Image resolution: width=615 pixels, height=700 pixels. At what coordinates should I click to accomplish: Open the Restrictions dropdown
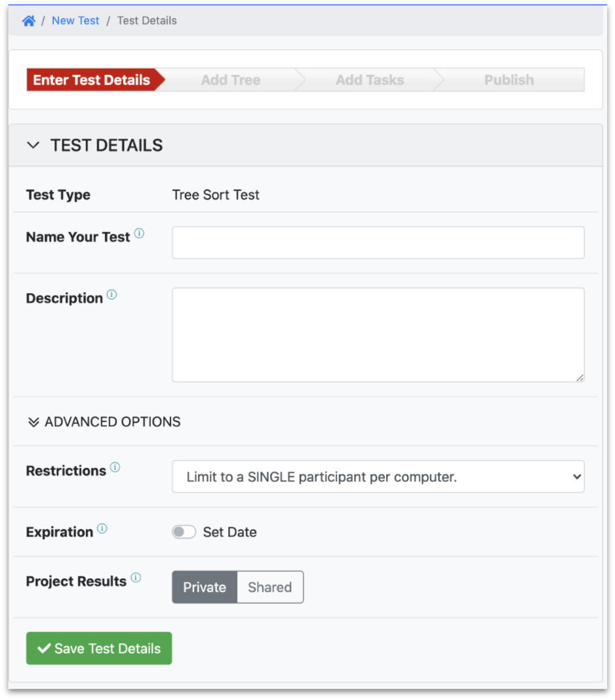coord(378,477)
